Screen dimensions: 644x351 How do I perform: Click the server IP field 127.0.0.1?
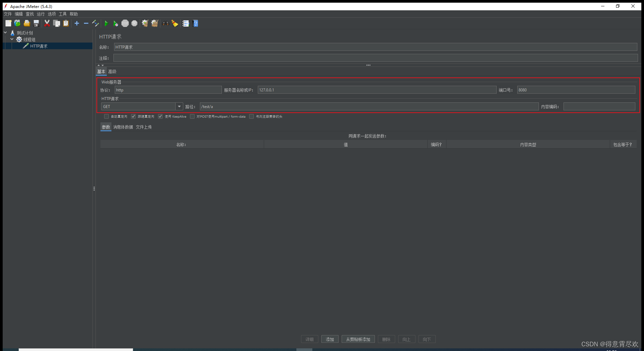[x=377, y=90]
